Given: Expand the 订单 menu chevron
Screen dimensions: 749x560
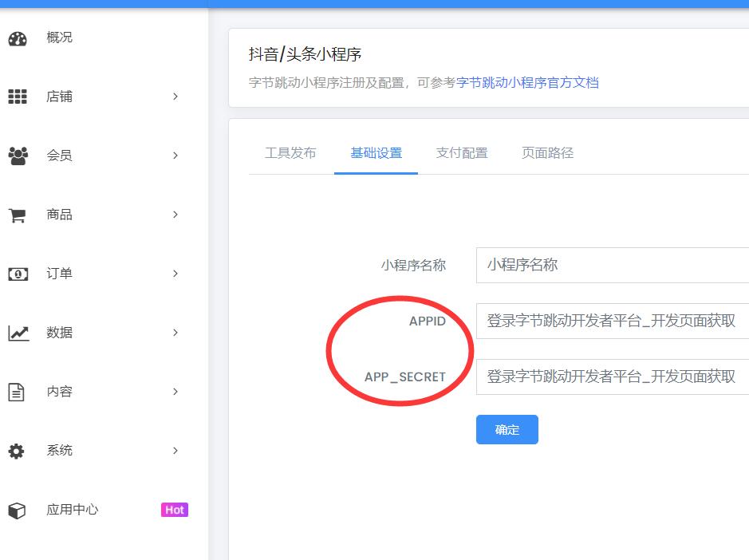Looking at the screenshot, I should click(175, 274).
